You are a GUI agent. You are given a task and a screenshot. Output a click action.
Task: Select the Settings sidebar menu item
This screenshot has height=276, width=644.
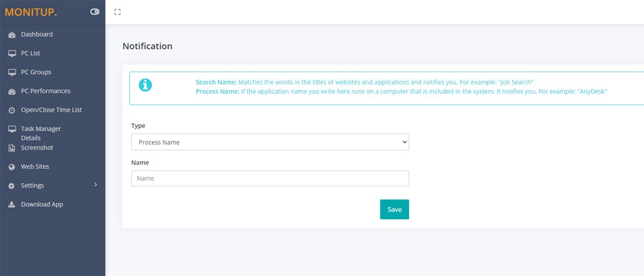(x=53, y=186)
